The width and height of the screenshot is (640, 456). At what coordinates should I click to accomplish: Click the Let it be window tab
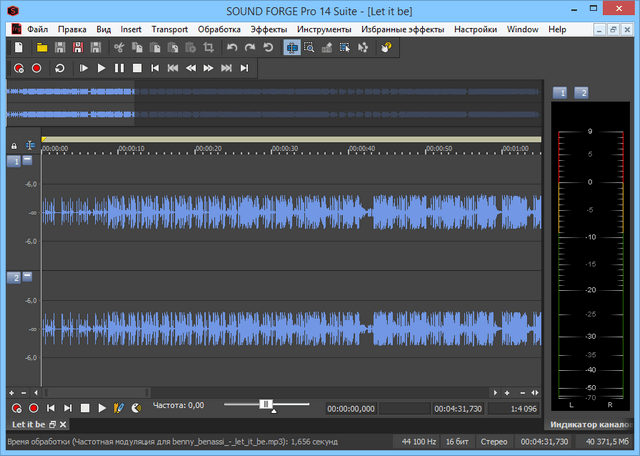pyautogui.click(x=27, y=425)
